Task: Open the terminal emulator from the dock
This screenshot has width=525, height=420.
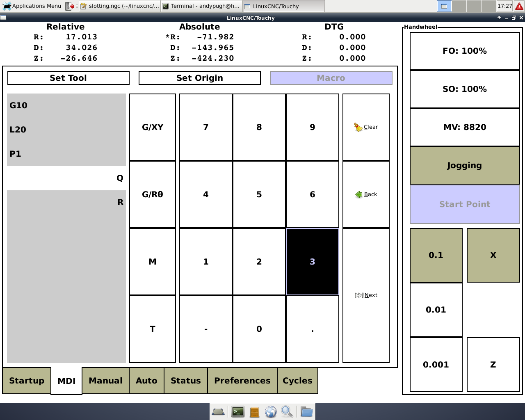Action: click(x=238, y=411)
